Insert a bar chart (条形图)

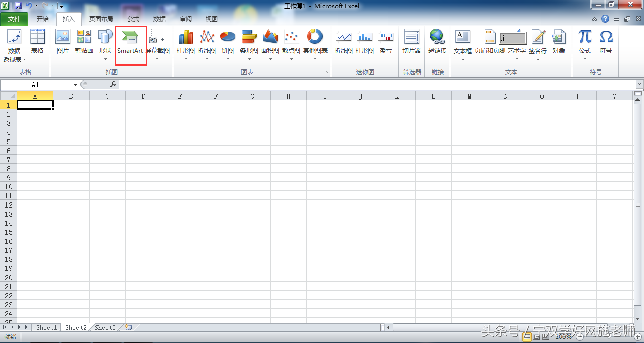249,45
